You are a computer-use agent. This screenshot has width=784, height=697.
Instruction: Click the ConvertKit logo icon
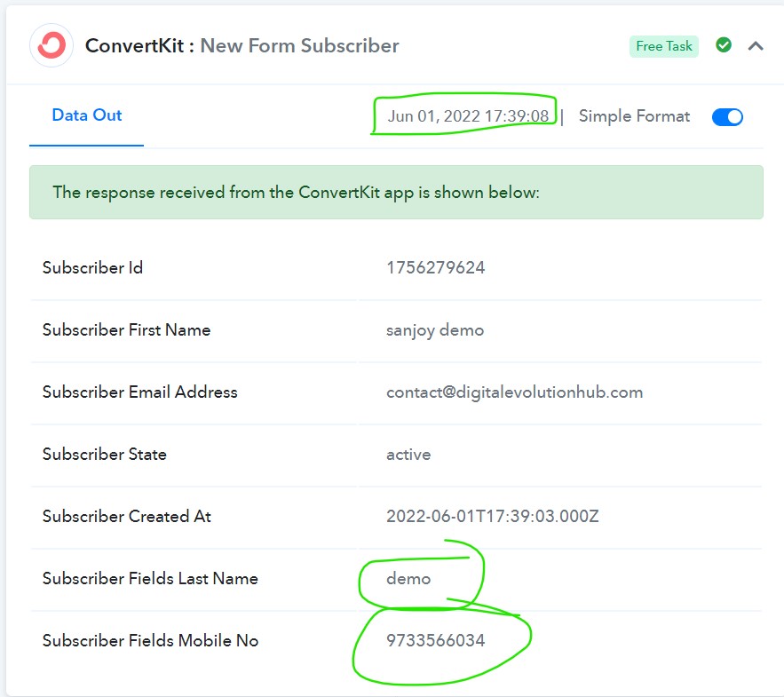tap(51, 45)
